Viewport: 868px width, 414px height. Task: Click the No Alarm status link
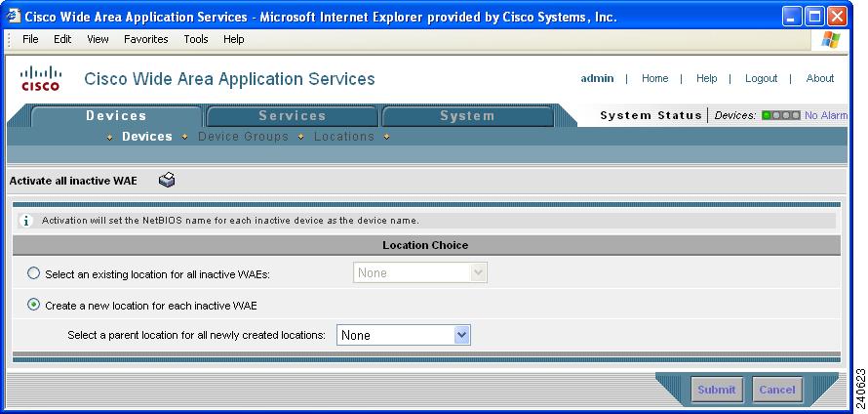pyautogui.click(x=826, y=115)
